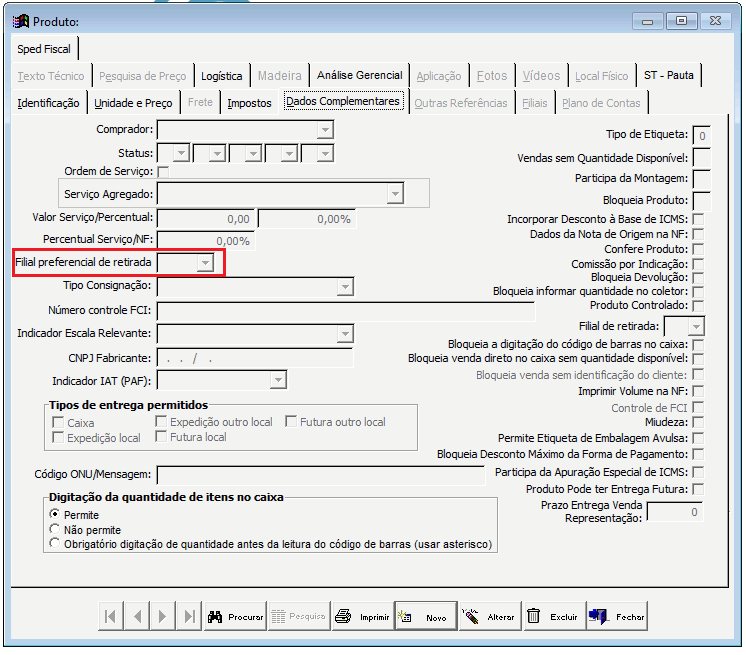Go to next record arrow
This screenshot has height=655, width=746.
pos(162,616)
